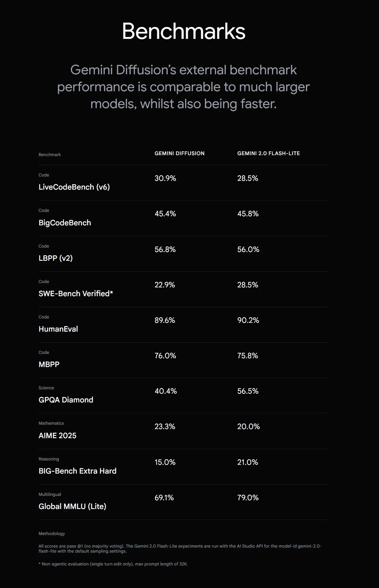Click the 30.9% LiveCodeBench Gemini Diffusion score

165,178
